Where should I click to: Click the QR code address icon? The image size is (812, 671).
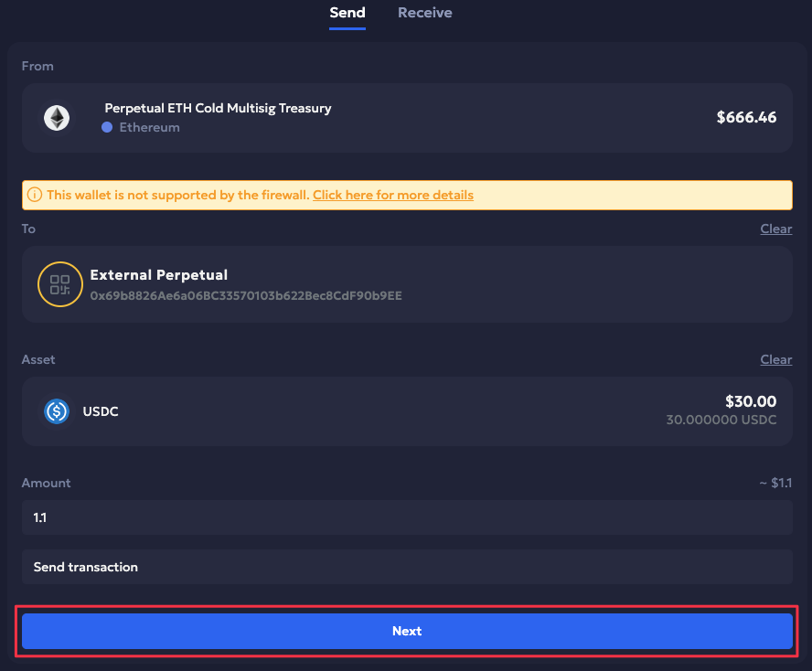(60, 284)
